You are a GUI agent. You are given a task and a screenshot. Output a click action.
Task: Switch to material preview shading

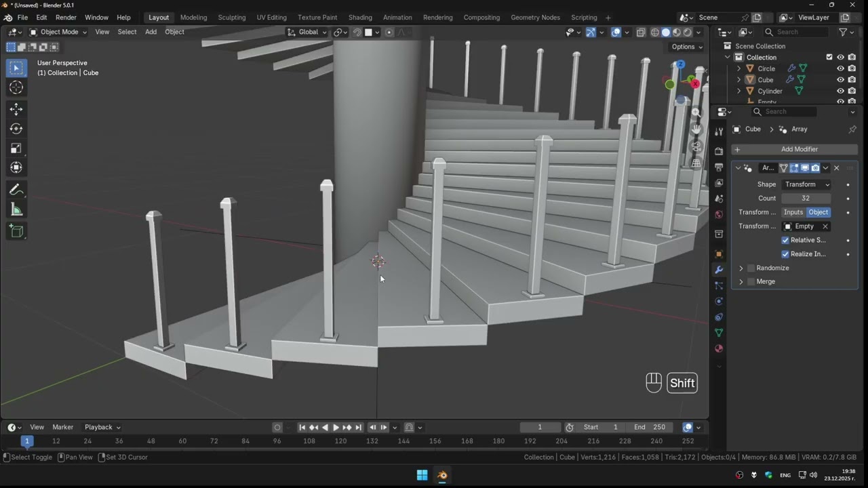tap(677, 32)
